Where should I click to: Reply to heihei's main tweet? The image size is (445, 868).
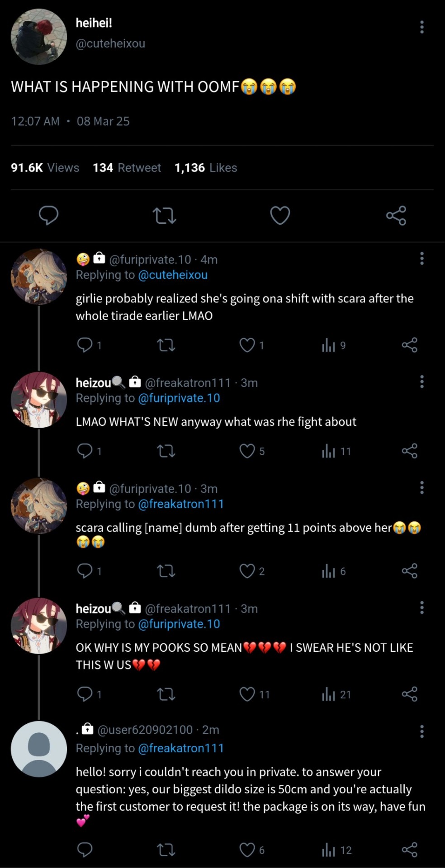[x=48, y=215]
